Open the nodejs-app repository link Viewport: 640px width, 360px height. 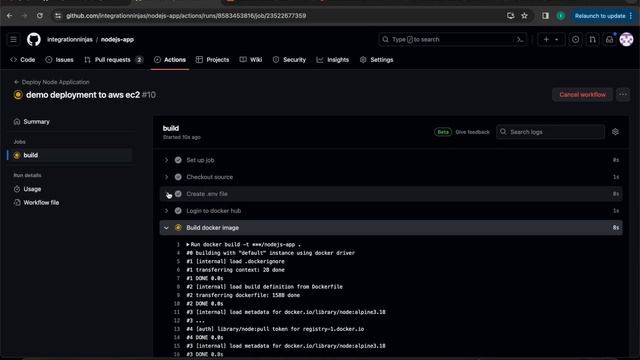(x=117, y=40)
